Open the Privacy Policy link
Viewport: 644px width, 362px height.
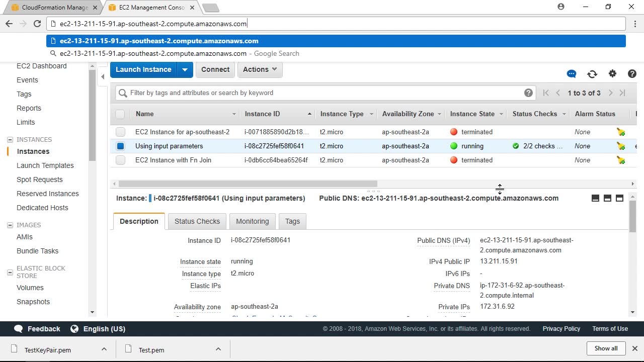(561, 329)
